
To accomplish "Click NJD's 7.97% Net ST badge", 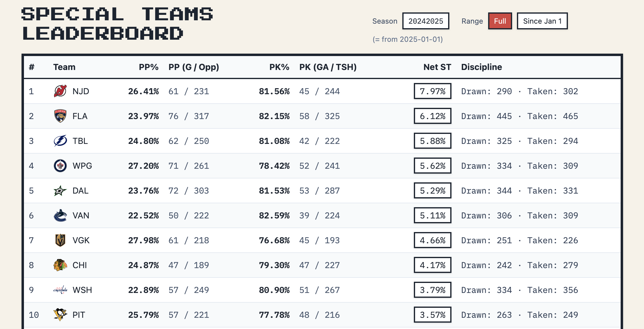I will click(432, 91).
